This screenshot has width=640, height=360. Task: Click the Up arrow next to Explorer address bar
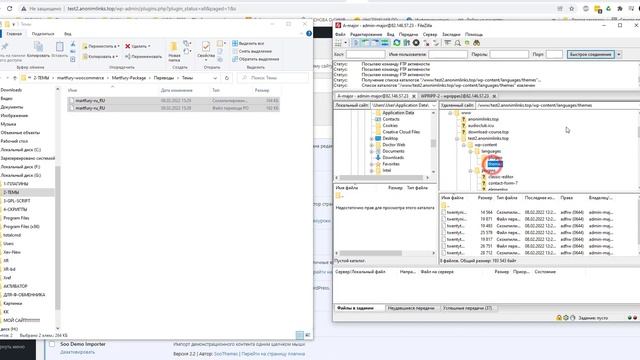point(15,78)
